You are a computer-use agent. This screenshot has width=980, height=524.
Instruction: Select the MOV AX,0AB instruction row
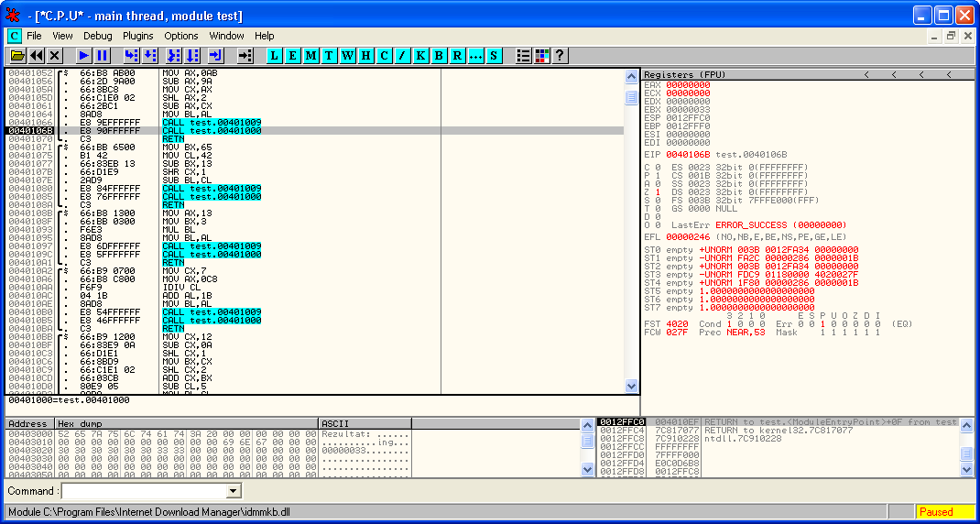click(x=314, y=73)
